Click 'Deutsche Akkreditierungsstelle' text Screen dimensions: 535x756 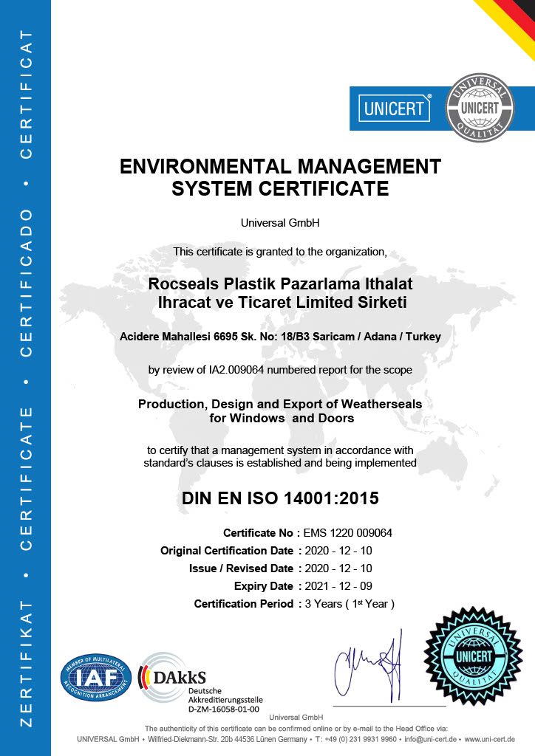click(225, 695)
